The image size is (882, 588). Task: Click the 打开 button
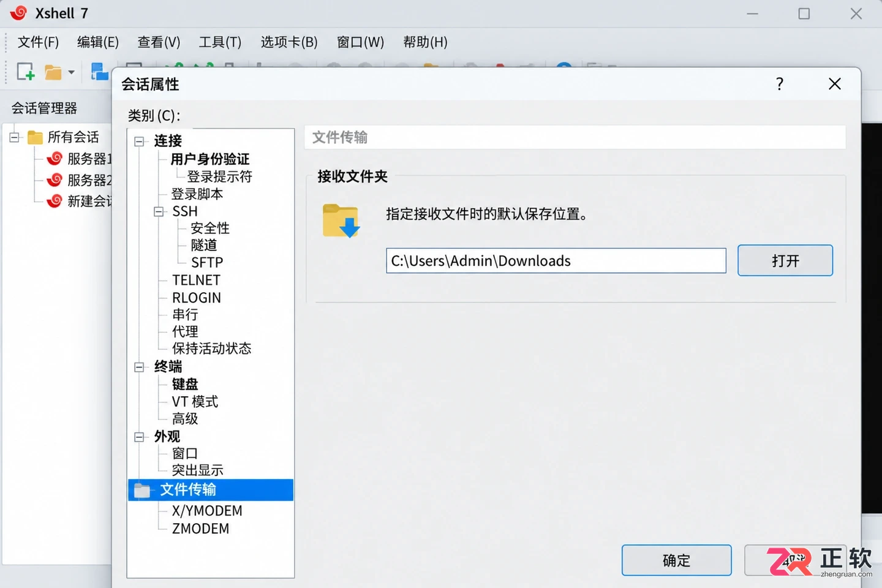pos(785,261)
